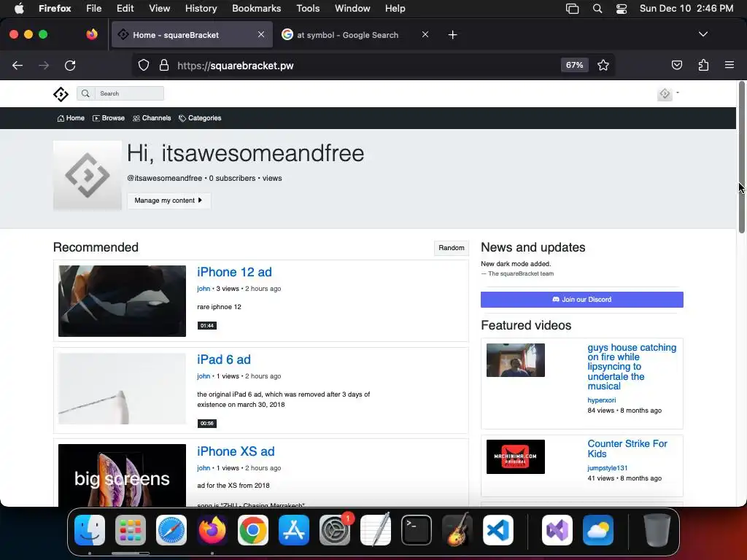Close the 'Home - squareBracket' tab

[261, 35]
